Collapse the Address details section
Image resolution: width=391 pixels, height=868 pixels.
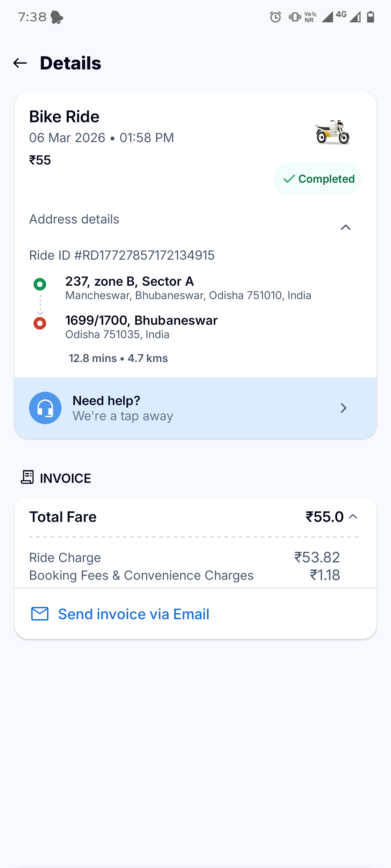coord(346,227)
